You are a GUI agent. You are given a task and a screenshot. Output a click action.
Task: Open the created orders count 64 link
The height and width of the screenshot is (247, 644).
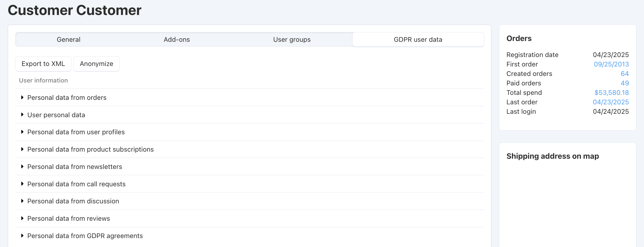(x=625, y=74)
